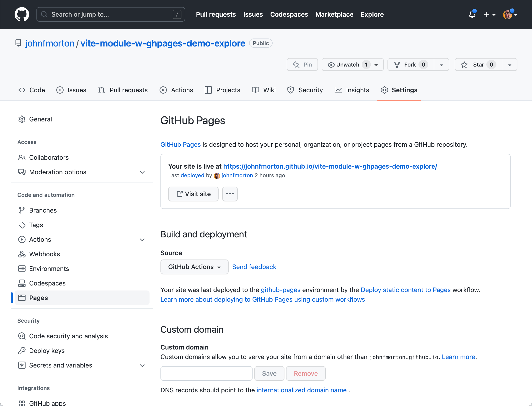Click the GitHub Octocat logo
This screenshot has height=406, width=532.
[22, 15]
